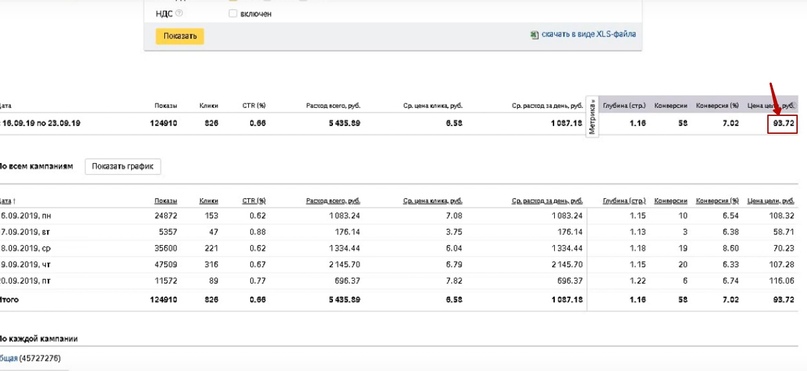Click the impressions value 35600
The height and width of the screenshot is (371, 807).
[x=165, y=249]
